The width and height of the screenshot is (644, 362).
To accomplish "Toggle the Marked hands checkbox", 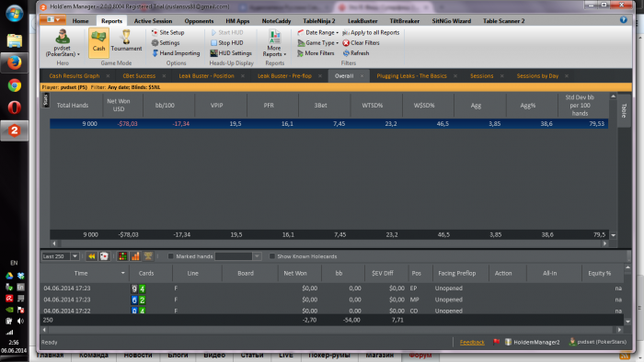I will (x=170, y=256).
